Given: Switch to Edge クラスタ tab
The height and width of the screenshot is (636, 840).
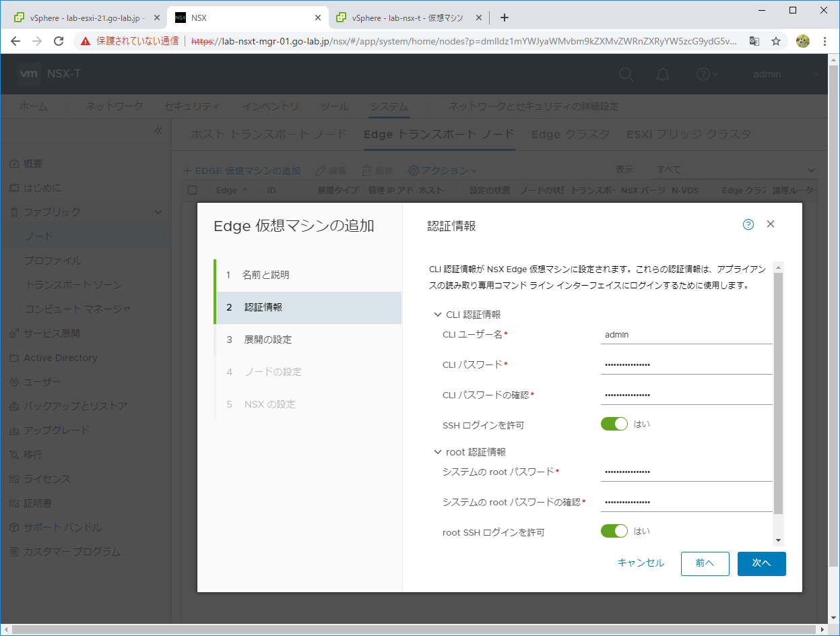Looking at the screenshot, I should coord(571,134).
